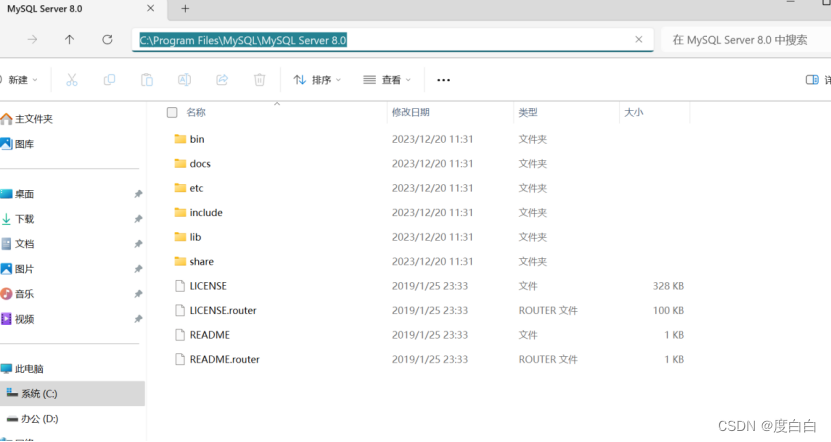Sort by 修改日期 column header
The width and height of the screenshot is (831, 442).
[x=411, y=112]
